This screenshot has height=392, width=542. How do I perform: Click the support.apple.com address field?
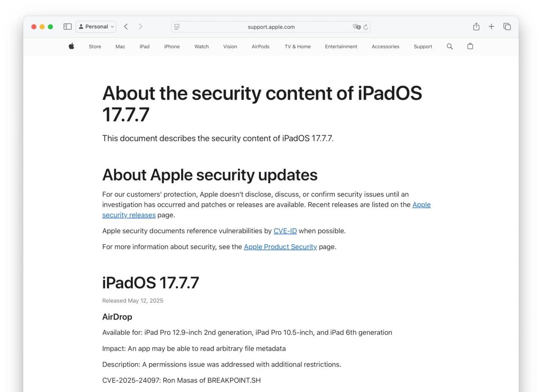(271, 27)
